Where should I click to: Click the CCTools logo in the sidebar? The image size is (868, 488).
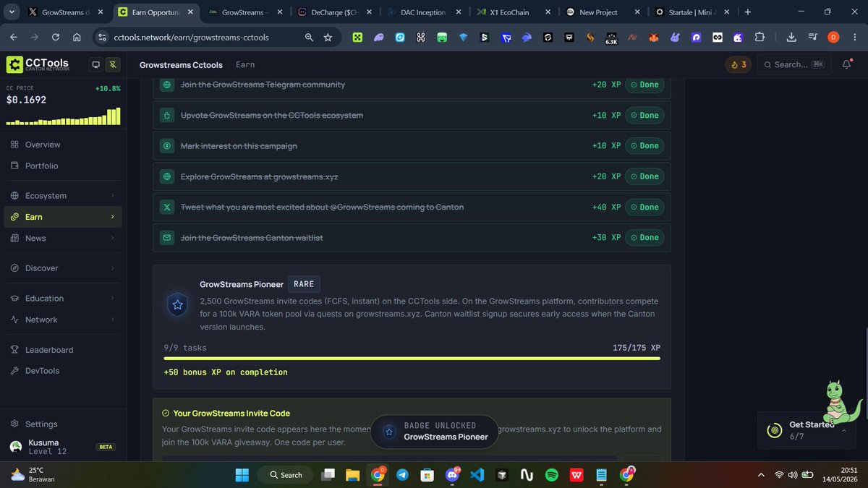tap(38, 64)
